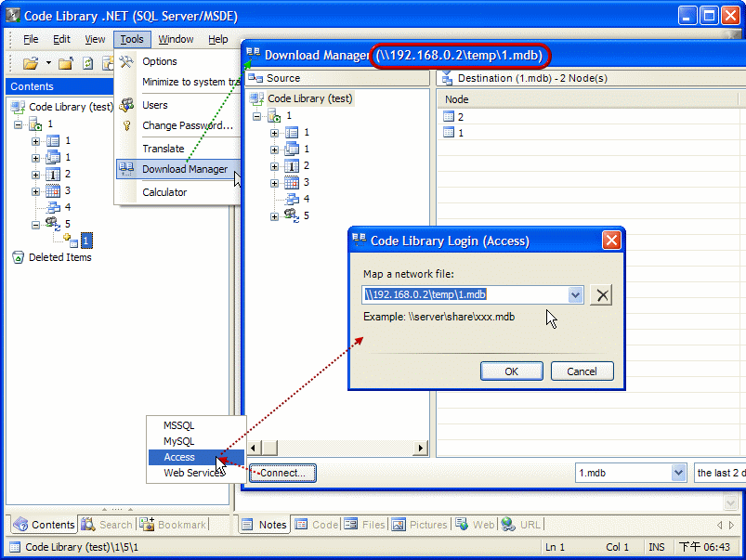This screenshot has width=746, height=560.
Task: Click the Node column header
Action: tap(586, 99)
